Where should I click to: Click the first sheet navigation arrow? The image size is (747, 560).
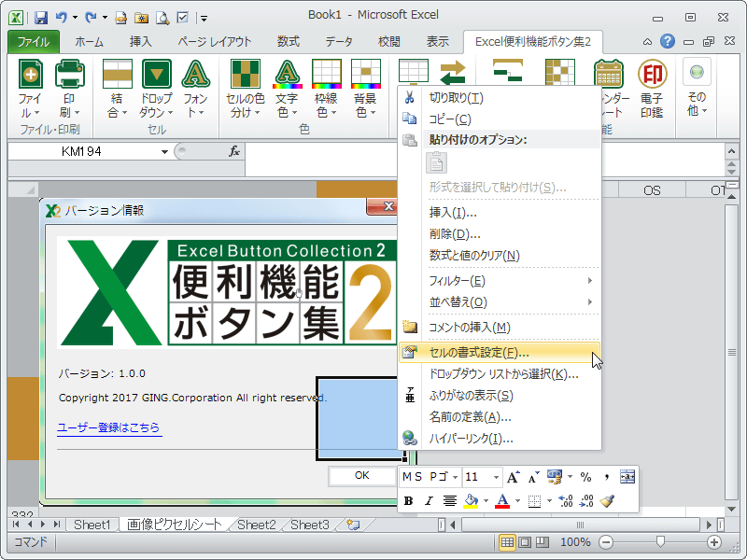[16, 525]
